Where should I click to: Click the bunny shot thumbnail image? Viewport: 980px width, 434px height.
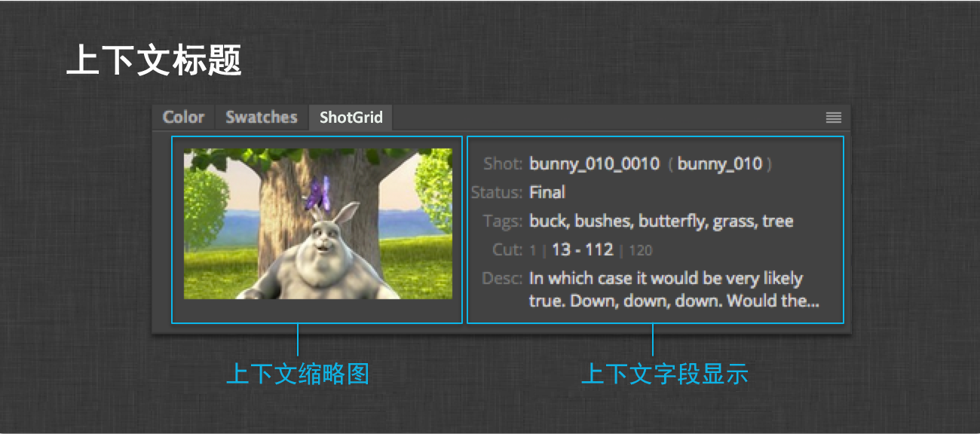tap(317, 223)
